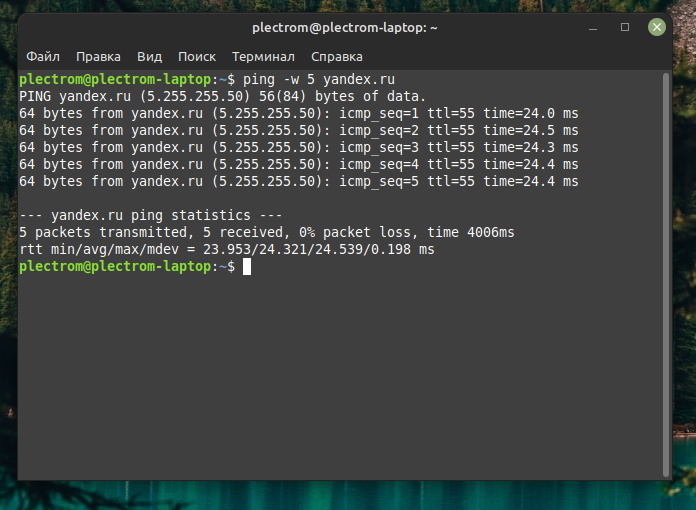
Task: Click the window title plectrom@plectrom-laptop
Action: pyautogui.click(x=344, y=28)
